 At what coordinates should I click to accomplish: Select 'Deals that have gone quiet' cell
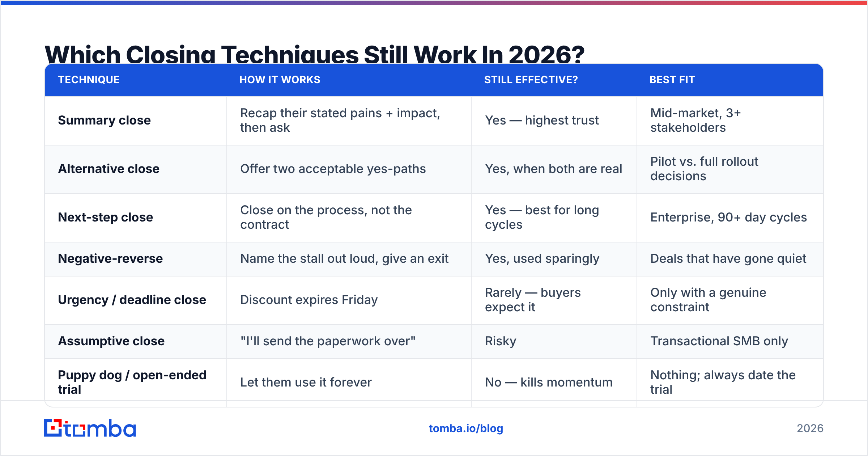pos(730,259)
